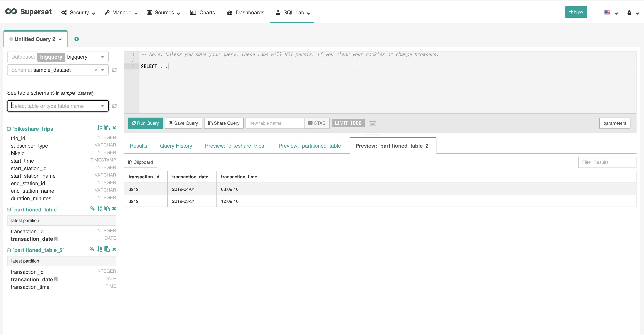Collapse the partitioned_table schema

[9, 210]
